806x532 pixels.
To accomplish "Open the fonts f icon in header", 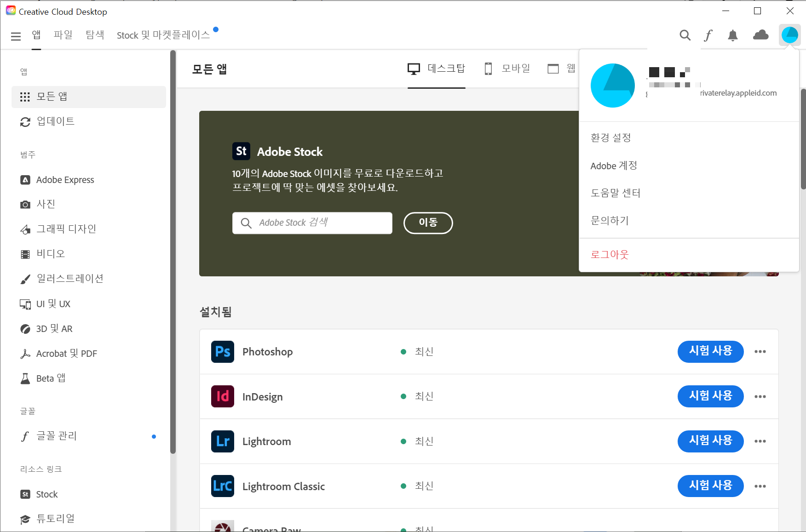I will 708,35.
